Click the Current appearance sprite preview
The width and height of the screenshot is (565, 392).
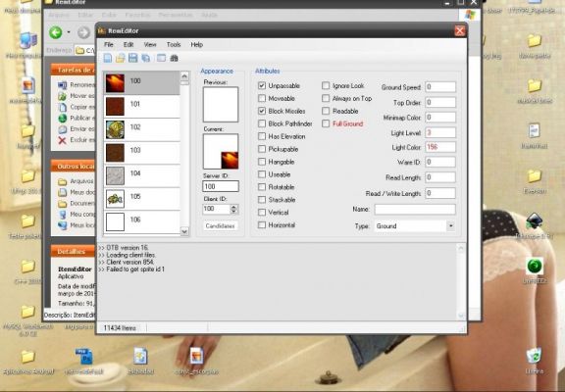221,151
